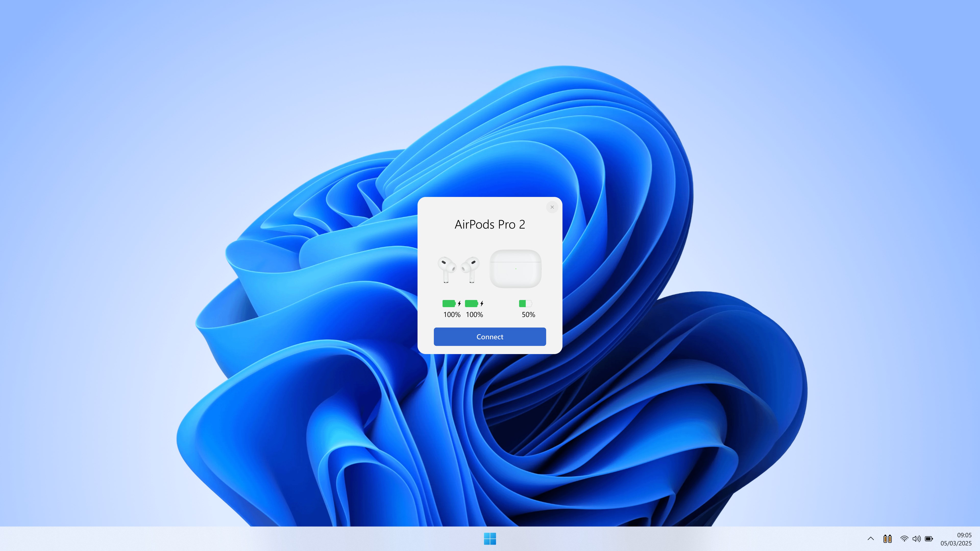Click the AirPods Pro 2 title text

tap(490, 224)
